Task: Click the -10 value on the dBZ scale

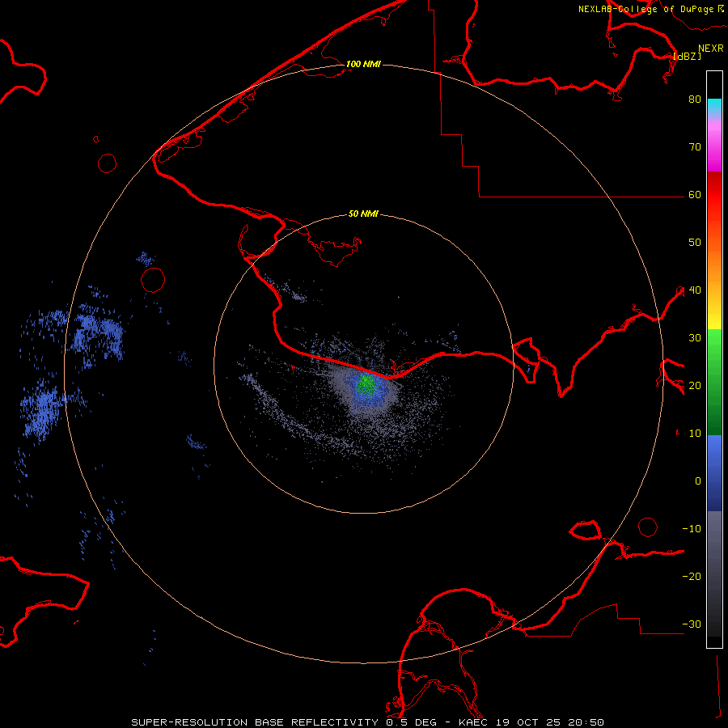Action: tap(692, 529)
